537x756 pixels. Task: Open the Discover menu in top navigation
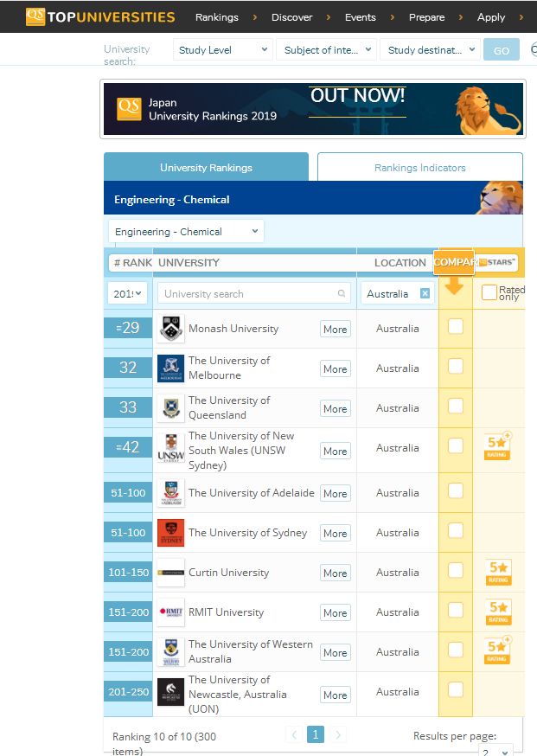pyautogui.click(x=292, y=17)
